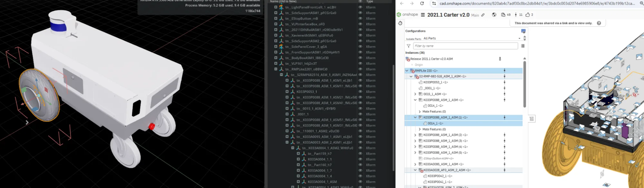Expand 0015_1_ASM <1> in Onshape

click(415, 94)
